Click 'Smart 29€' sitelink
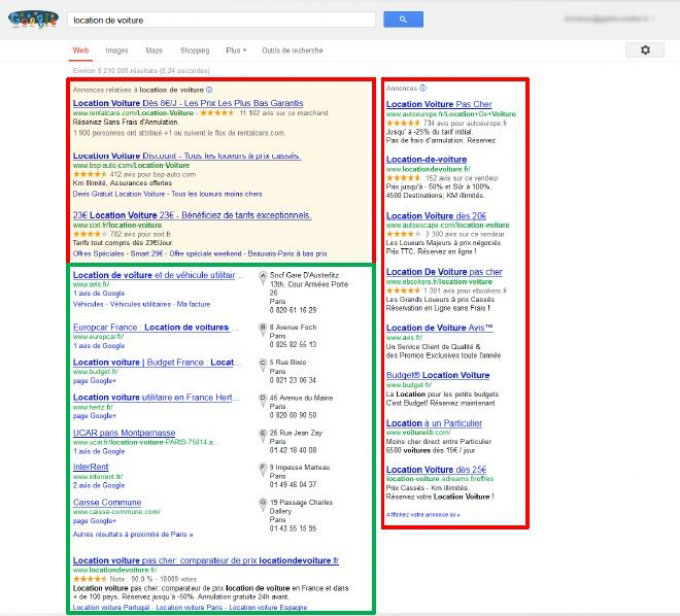The width and height of the screenshot is (680, 616). (147, 253)
